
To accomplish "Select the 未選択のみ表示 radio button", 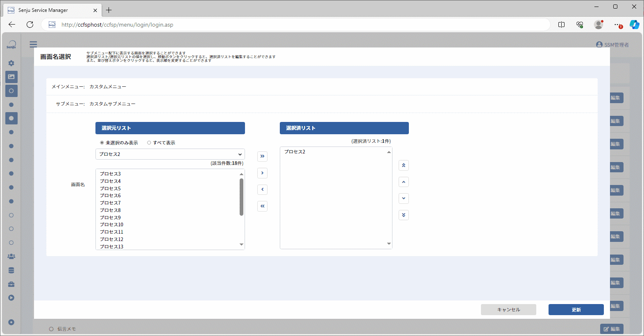I will pos(102,143).
